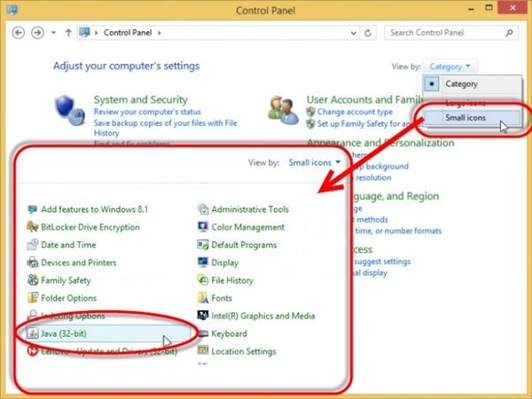The image size is (532, 399).
Task: Click the Family Safety icon
Action: [32, 280]
